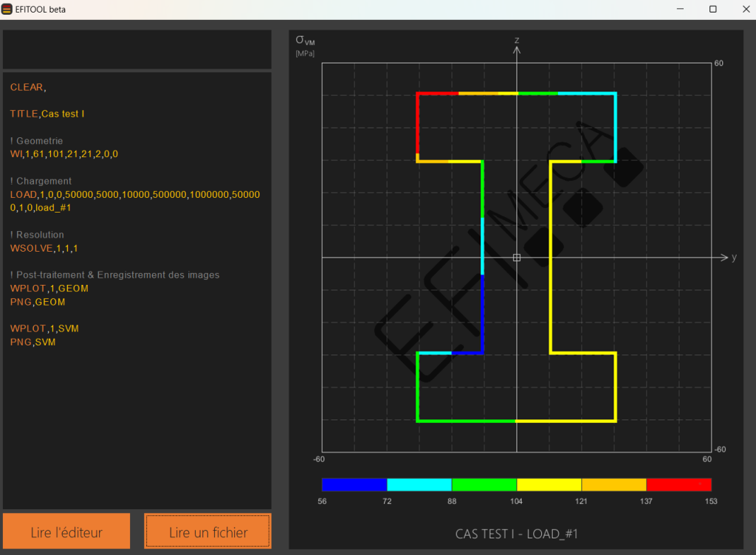Click the Lire un fichier button
The width and height of the screenshot is (756, 555).
(x=207, y=531)
